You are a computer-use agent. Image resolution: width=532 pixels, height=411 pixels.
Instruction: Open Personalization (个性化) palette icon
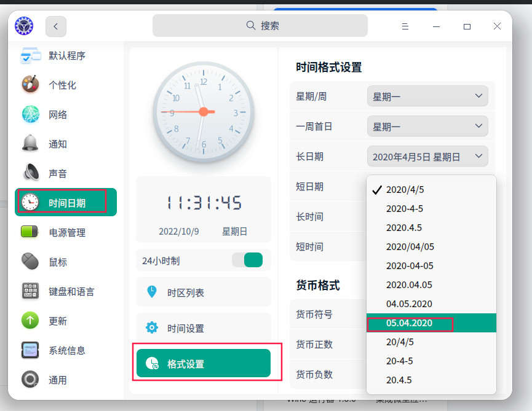pos(31,84)
